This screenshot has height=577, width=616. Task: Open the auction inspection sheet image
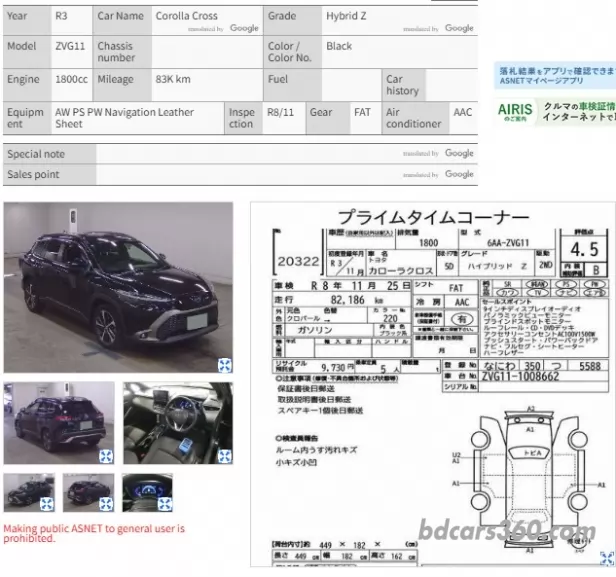coord(433,384)
